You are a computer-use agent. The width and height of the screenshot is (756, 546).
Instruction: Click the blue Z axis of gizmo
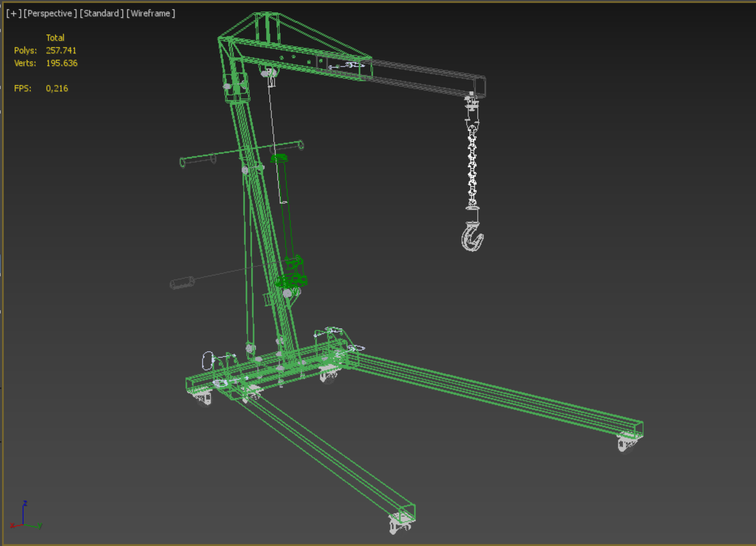pyautogui.click(x=23, y=515)
